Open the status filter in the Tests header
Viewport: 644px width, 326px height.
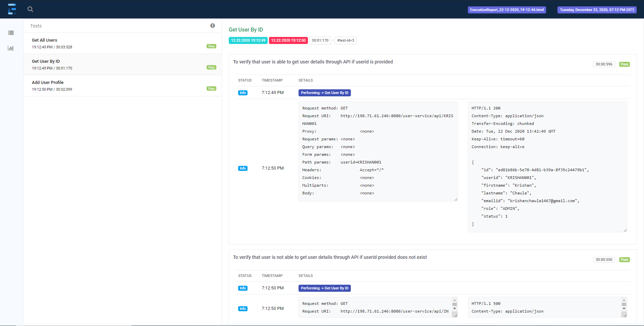point(212,26)
